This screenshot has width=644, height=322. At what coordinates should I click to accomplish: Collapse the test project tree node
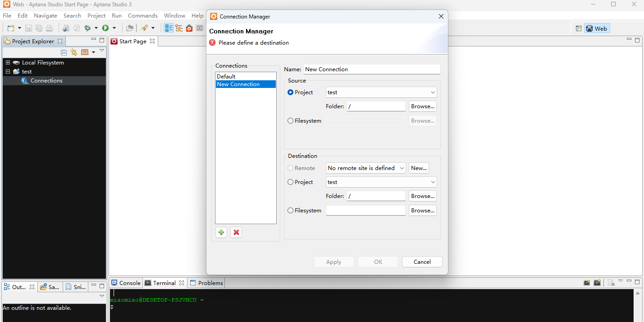tap(8, 72)
